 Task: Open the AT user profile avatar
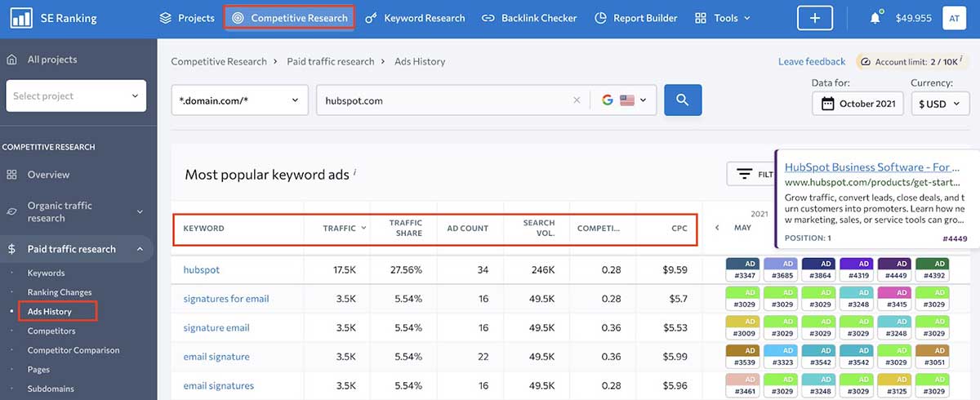pos(954,17)
